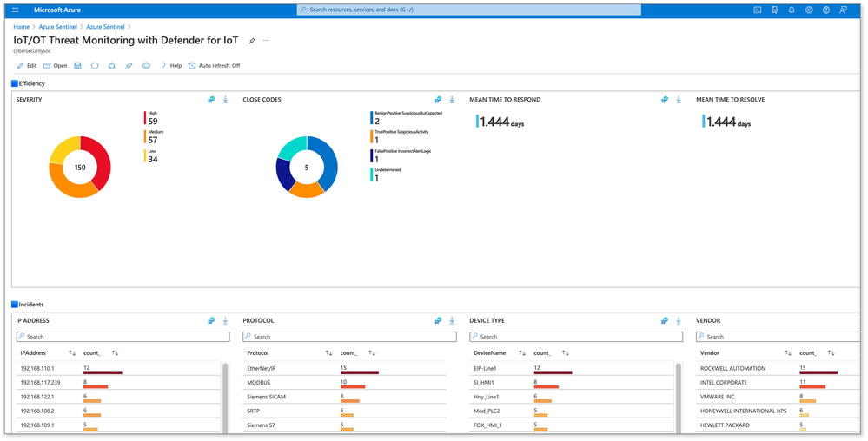Sort by the Vendor column arrows
Image resolution: width=868 pixels, height=441 pixels.
[788, 353]
